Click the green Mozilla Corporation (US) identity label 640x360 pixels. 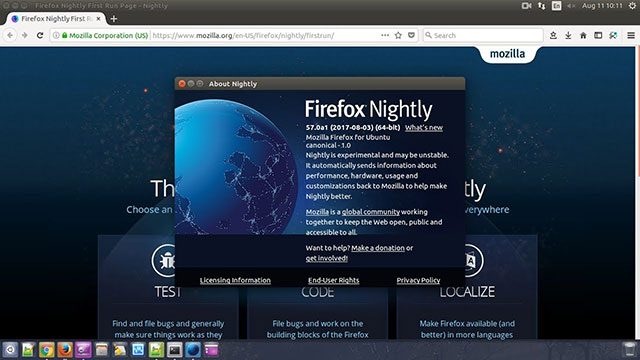[108, 36]
